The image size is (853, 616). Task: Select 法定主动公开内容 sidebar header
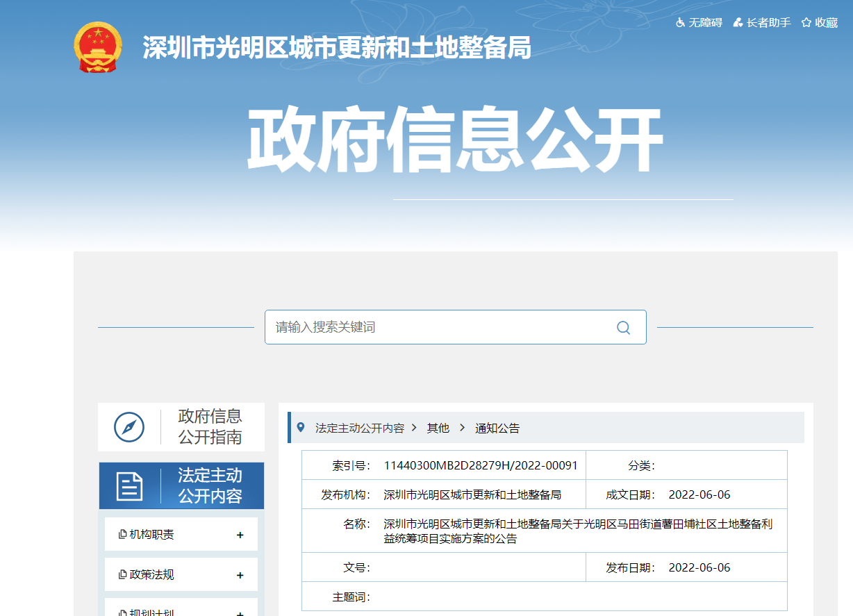click(209, 485)
